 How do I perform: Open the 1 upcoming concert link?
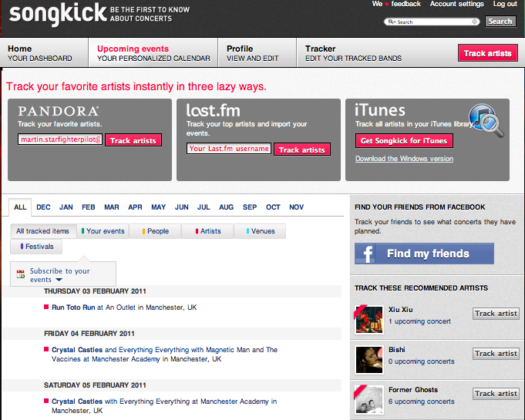pos(419,321)
